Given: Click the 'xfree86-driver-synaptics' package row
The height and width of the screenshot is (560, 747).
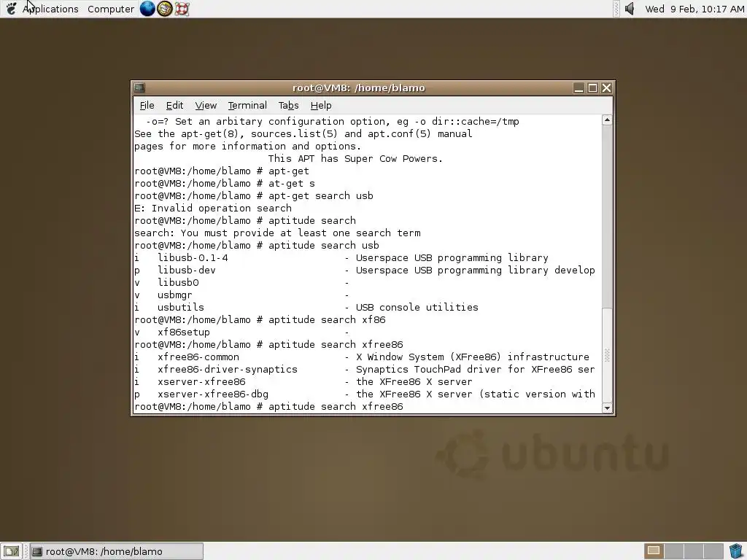Looking at the screenshot, I should tap(365, 369).
